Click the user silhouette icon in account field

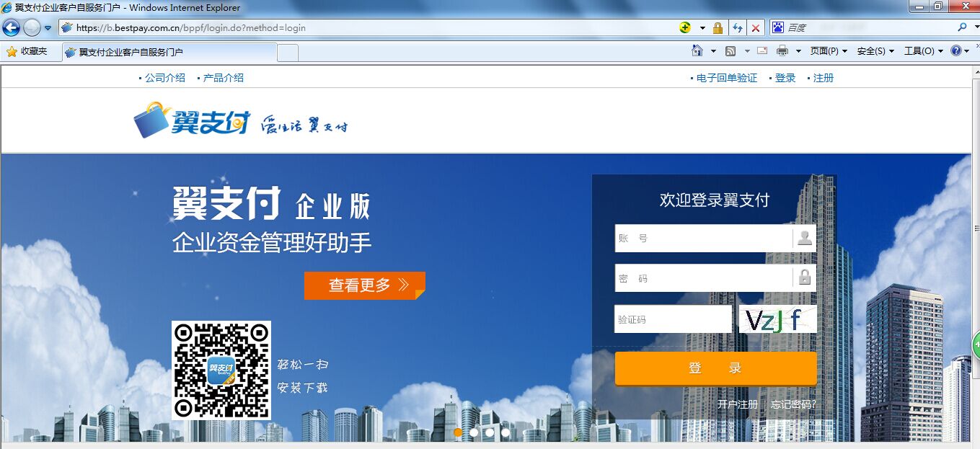(805, 238)
